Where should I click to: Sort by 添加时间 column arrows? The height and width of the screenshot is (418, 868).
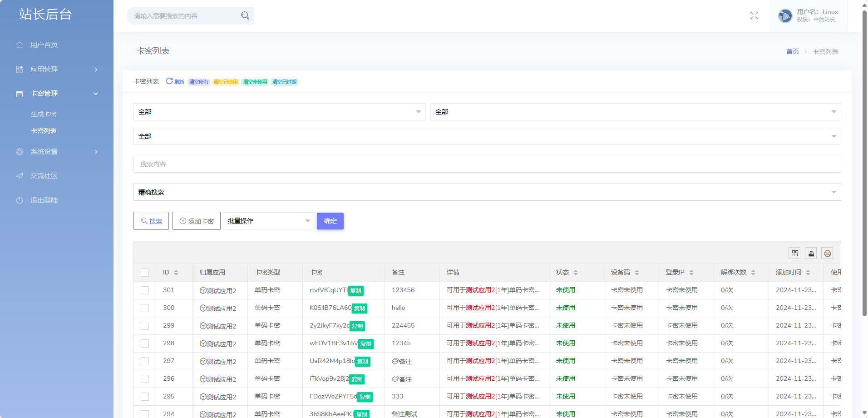coord(808,273)
